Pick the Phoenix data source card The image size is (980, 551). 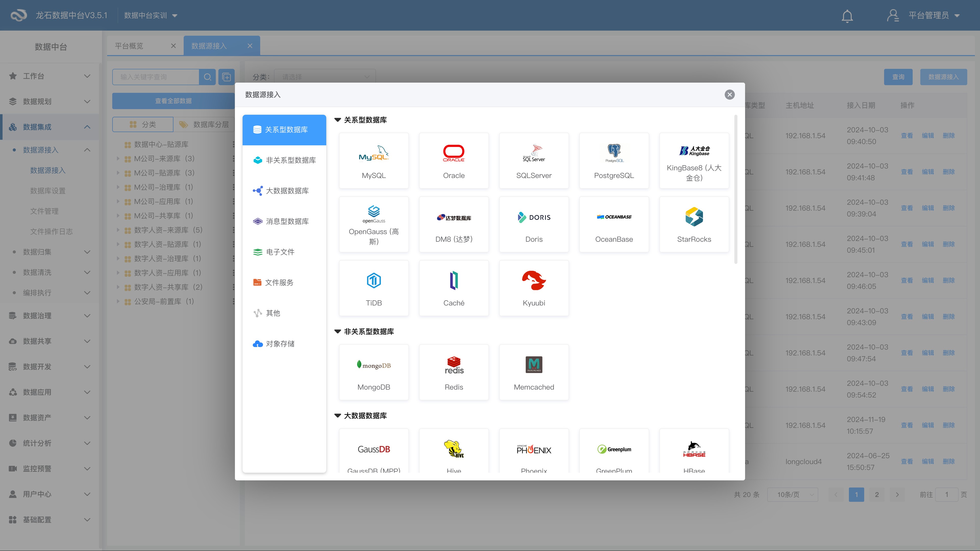(x=534, y=451)
